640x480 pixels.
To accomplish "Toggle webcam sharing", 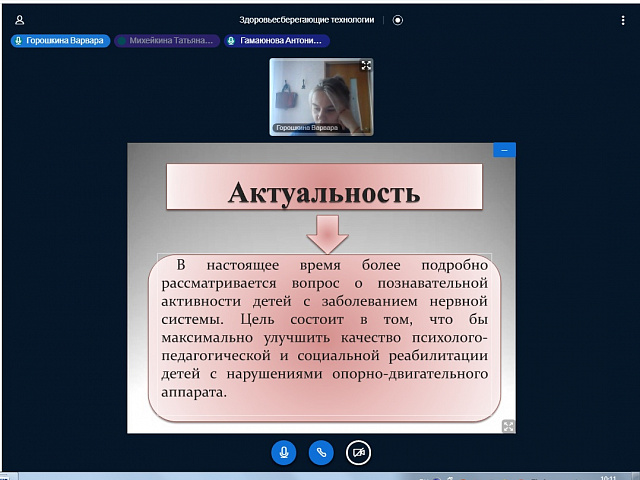I will click(x=358, y=452).
